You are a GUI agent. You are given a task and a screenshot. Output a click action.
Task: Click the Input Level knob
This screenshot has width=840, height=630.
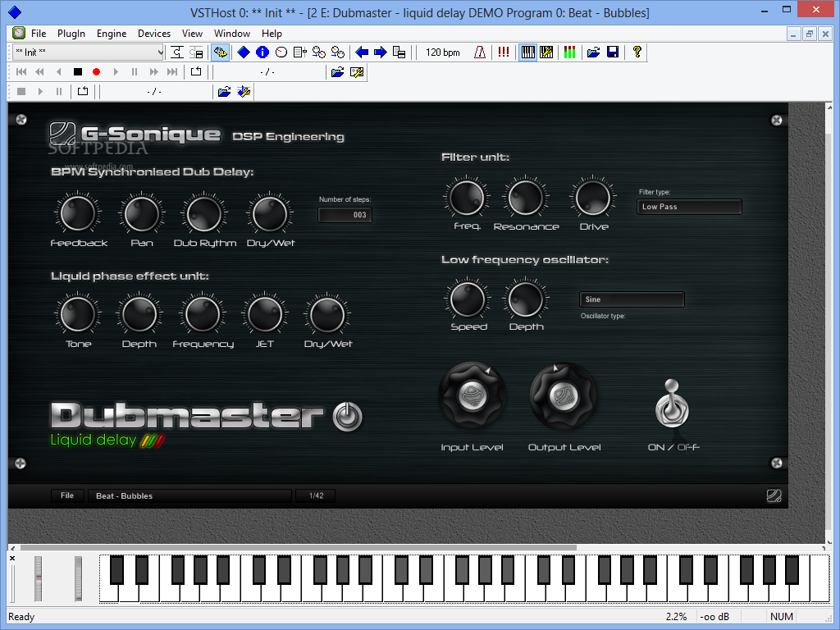click(x=472, y=396)
